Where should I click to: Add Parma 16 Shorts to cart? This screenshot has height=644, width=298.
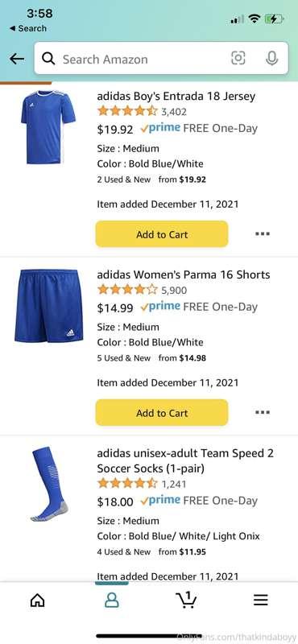click(162, 413)
